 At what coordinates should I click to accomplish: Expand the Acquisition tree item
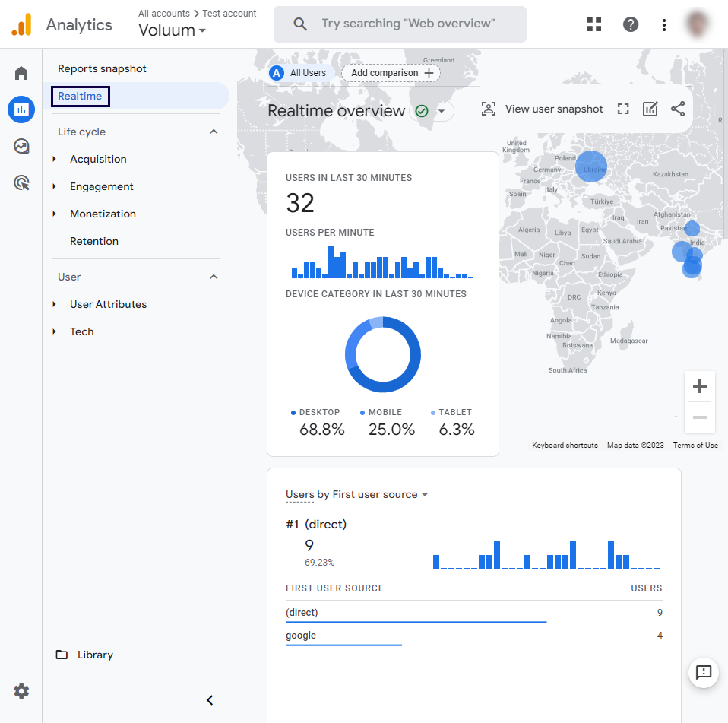(55, 159)
